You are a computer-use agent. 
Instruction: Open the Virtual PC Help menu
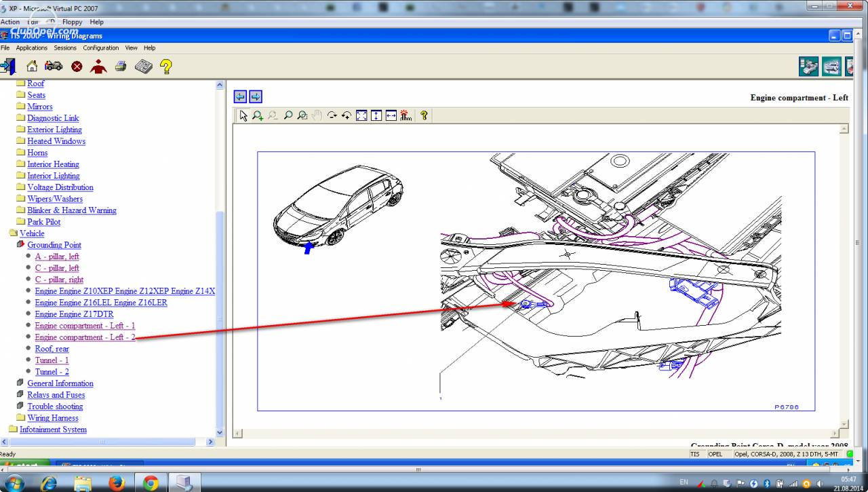pos(97,22)
